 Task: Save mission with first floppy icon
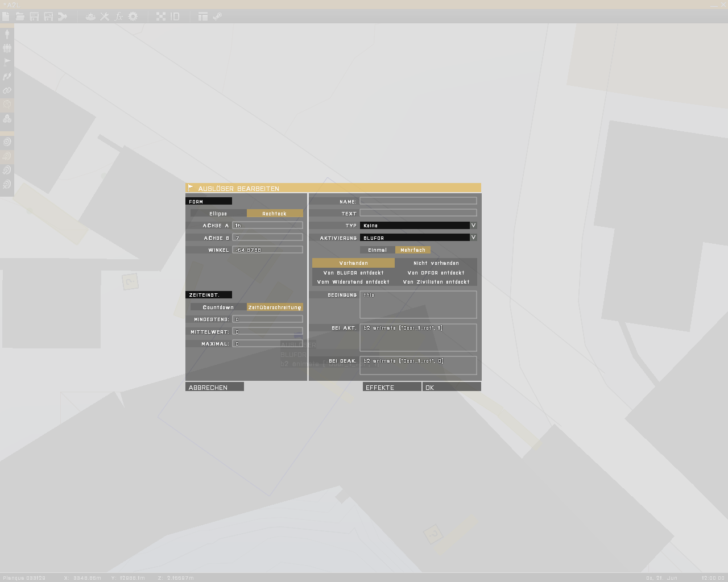tap(34, 16)
